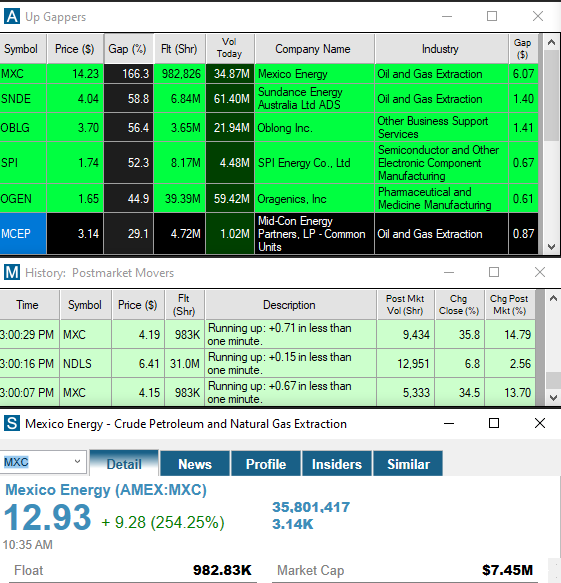Open the Profile tab

(x=266, y=463)
